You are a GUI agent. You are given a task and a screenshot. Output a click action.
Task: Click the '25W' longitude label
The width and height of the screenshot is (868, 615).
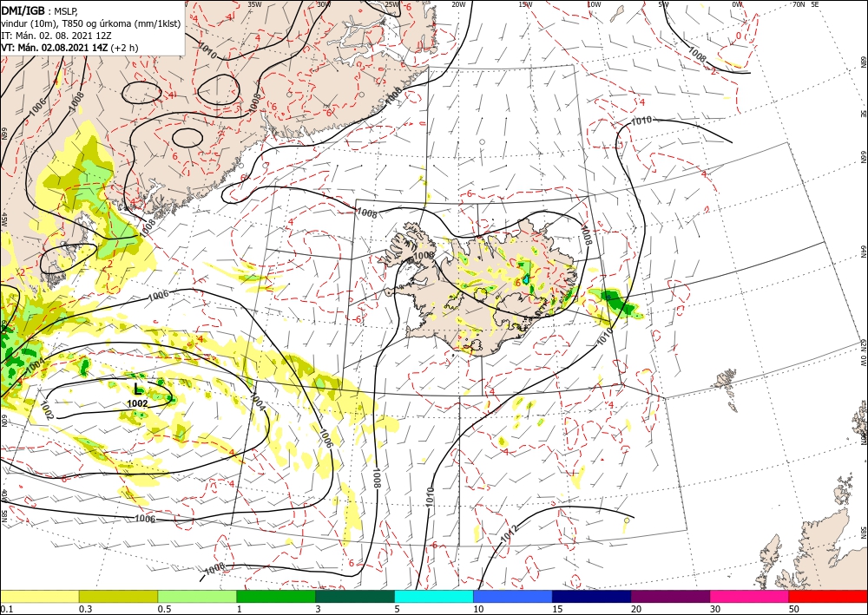pos(391,4)
